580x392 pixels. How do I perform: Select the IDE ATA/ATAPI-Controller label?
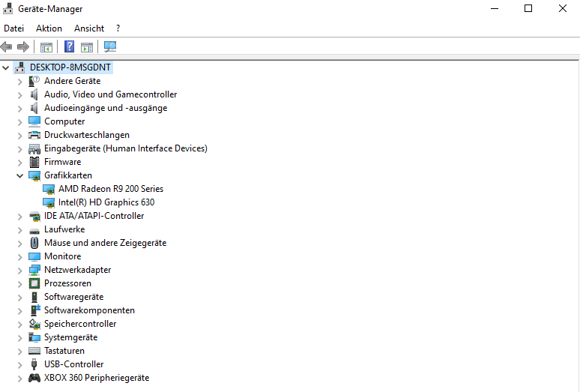pyautogui.click(x=94, y=216)
